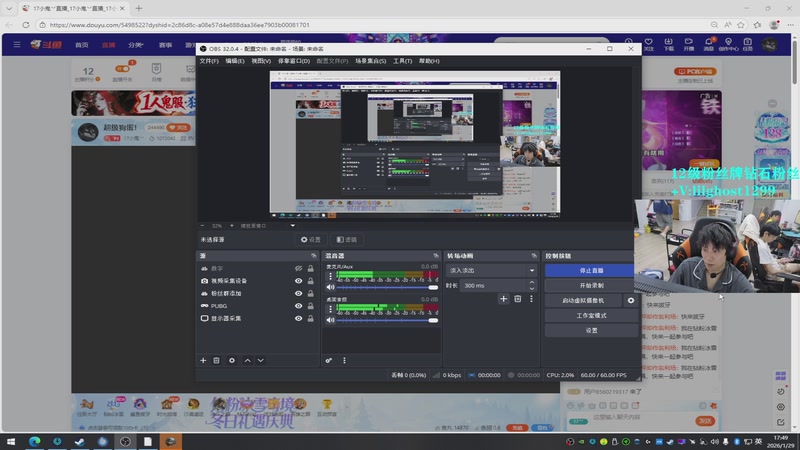Image resolution: width=800 pixels, height=450 pixels.
Task: Open Douyu 消息 bell notifications icon
Action: tap(709, 44)
